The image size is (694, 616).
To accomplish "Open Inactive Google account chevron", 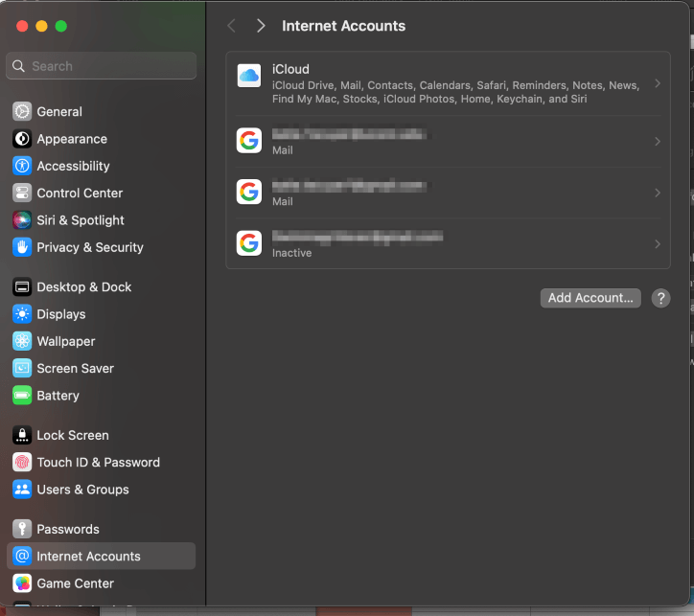I will coord(658,244).
